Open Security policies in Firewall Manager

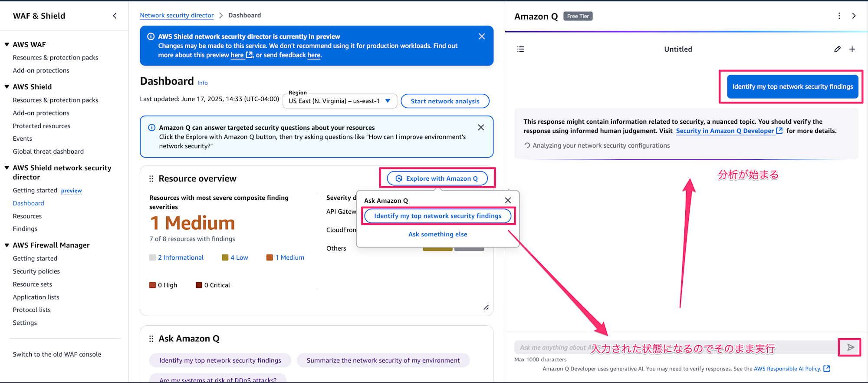[36, 271]
